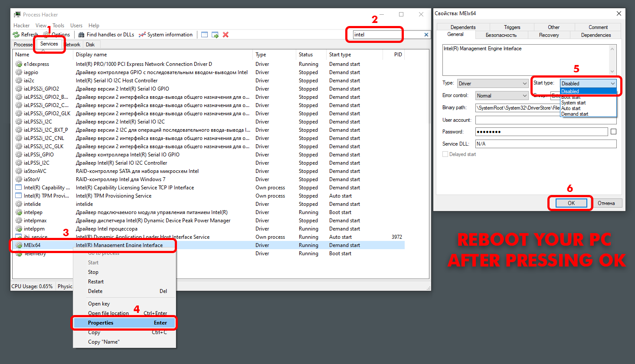Select Copy "Name" in the context menu

[x=124, y=342]
